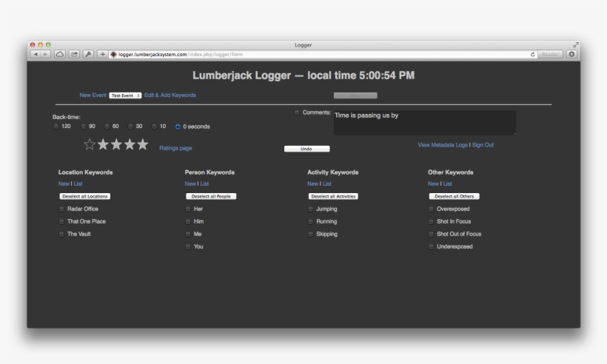This screenshot has height=364, width=607.
Task: Click the comments box resize handle corner
Action: tap(514, 133)
